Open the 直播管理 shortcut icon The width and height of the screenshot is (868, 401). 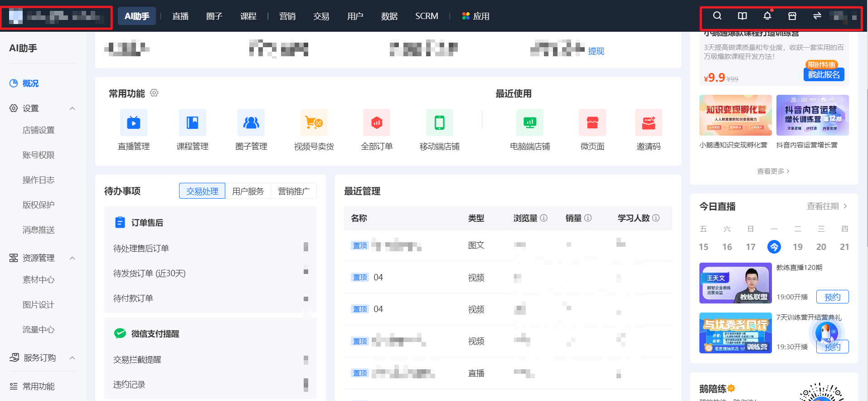(x=134, y=122)
